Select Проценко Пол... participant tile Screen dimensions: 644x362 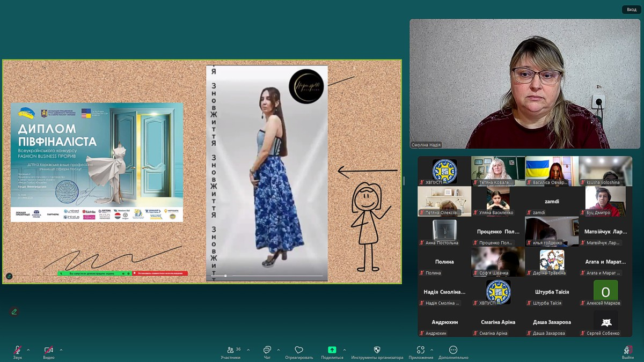pos(498,232)
